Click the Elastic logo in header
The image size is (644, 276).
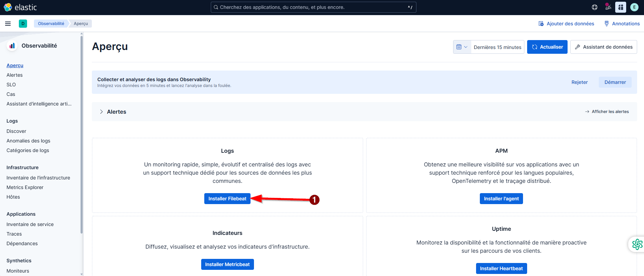(20, 7)
